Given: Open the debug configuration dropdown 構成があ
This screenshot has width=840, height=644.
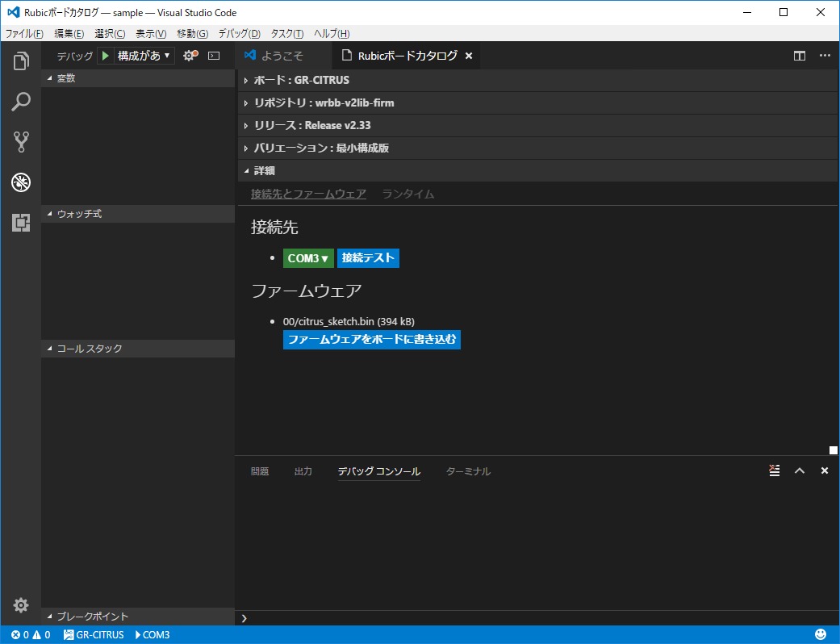Looking at the screenshot, I should tap(144, 56).
